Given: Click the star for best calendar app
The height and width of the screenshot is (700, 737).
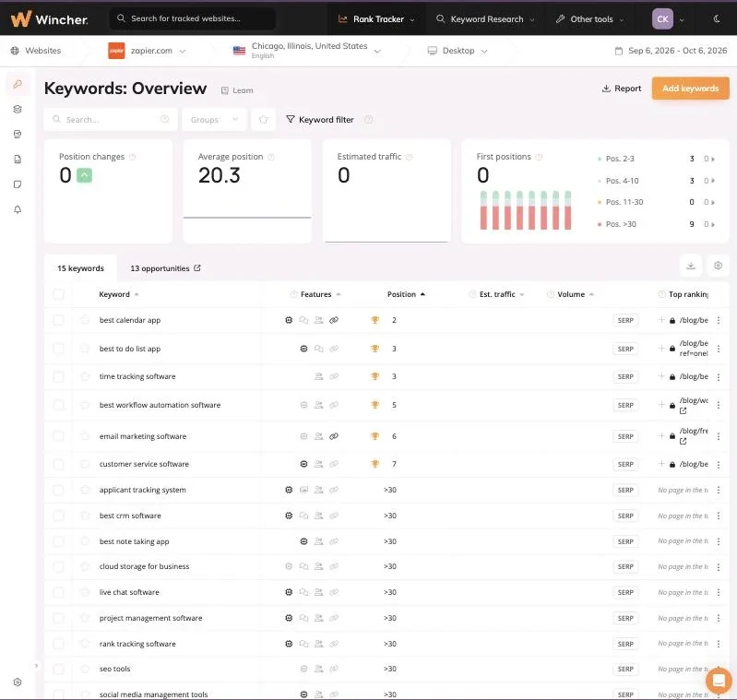Looking at the screenshot, I should pos(85,320).
